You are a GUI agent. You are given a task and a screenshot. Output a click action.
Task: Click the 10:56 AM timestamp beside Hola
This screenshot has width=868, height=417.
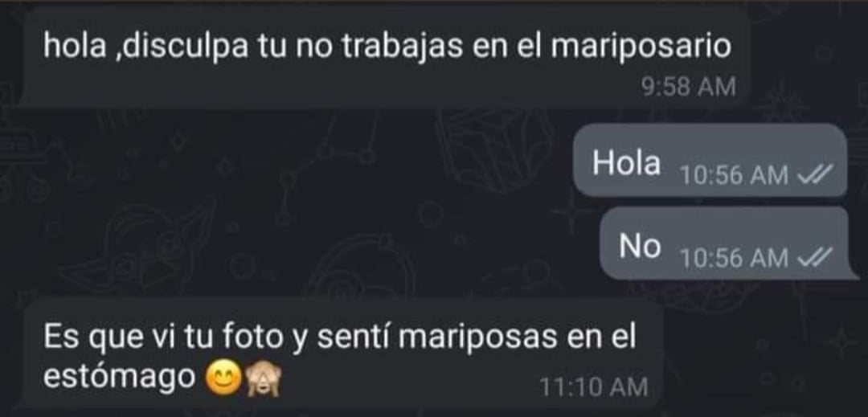pos(735,176)
